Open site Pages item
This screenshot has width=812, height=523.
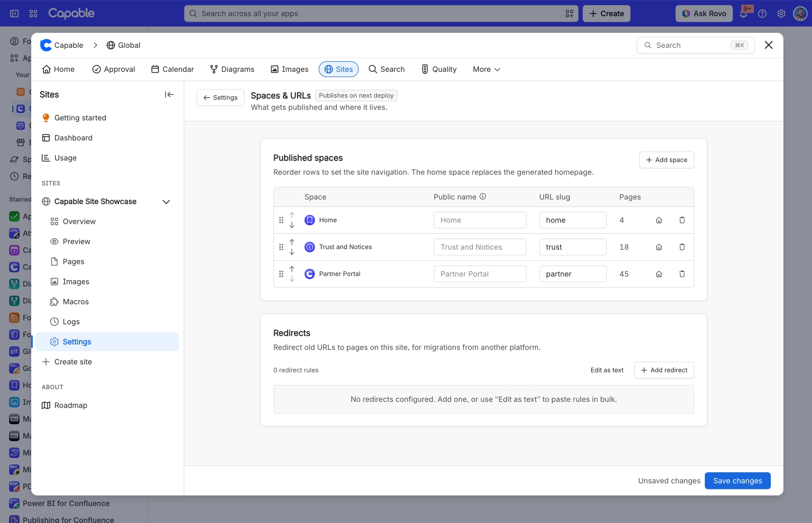(107, 261)
